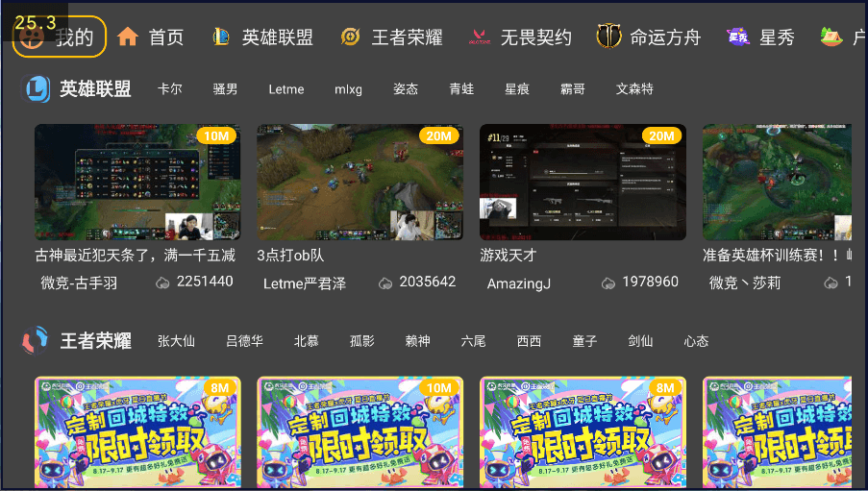Select streamer tag 西西
868x491 pixels.
529,341
